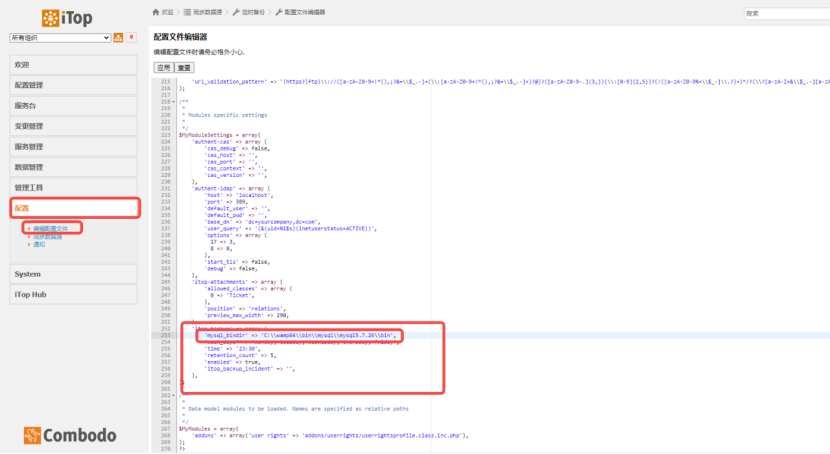Image resolution: width=830 pixels, height=454 pixels.
Task: Open the 服务管理 menu section
Action: tap(73, 147)
